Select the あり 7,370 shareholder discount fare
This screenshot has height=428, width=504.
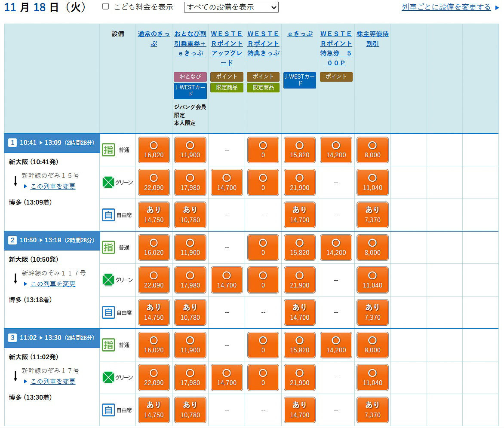[x=372, y=215]
